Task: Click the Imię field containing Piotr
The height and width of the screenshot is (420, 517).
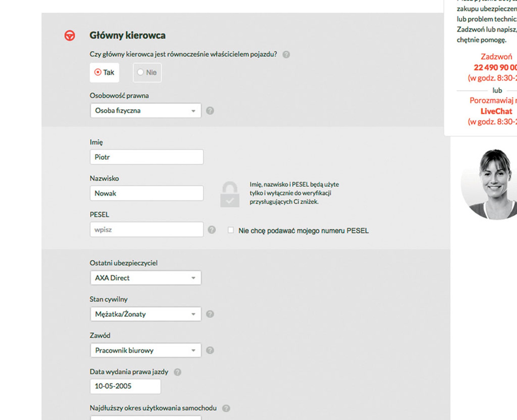Action: [x=146, y=157]
